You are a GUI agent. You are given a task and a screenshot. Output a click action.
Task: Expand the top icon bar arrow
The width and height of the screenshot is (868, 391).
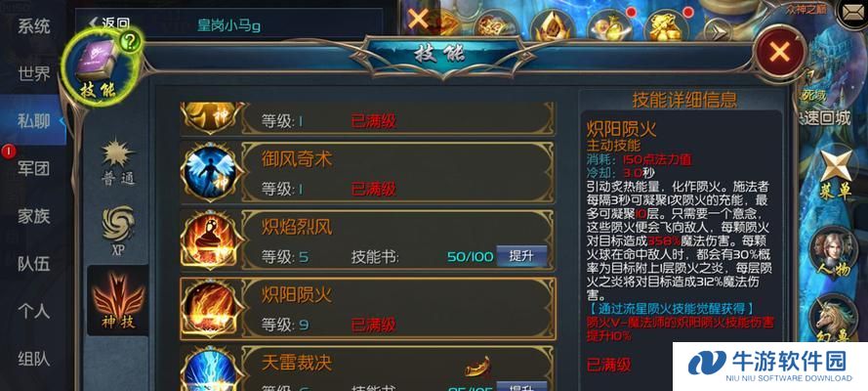[x=718, y=31]
